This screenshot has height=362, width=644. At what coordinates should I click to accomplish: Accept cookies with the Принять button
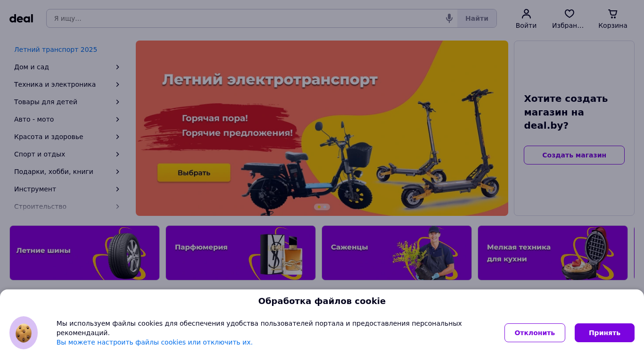(604, 333)
